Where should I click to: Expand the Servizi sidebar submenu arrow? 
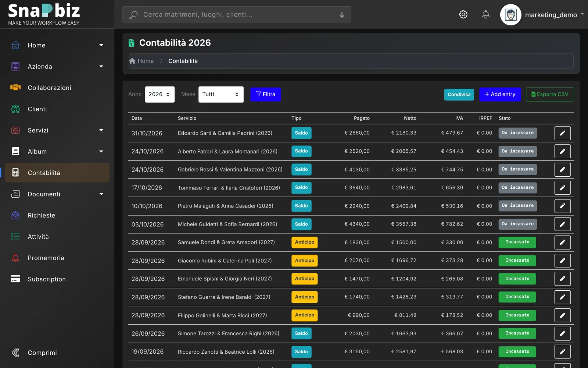(101, 130)
